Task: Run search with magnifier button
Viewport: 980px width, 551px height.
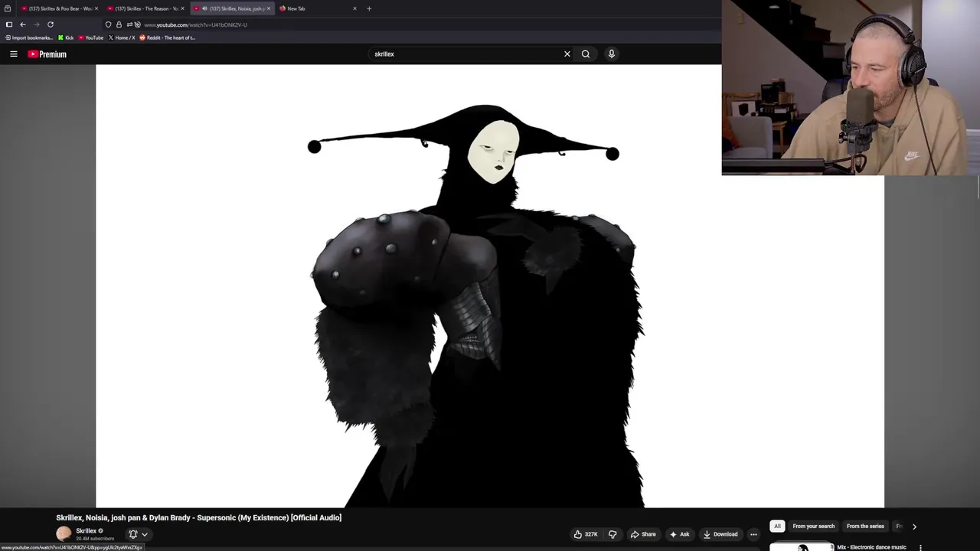Action: (x=586, y=54)
